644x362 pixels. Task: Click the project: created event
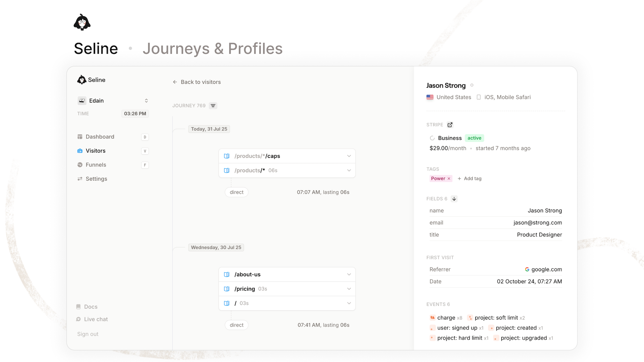click(516, 328)
